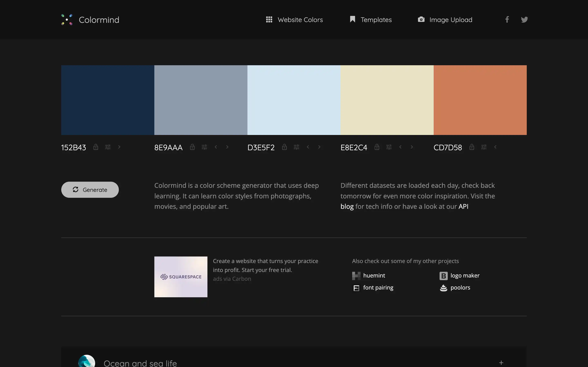Shift color D3E5F2 right using chevron
The height and width of the screenshot is (367, 588).
[319, 147]
